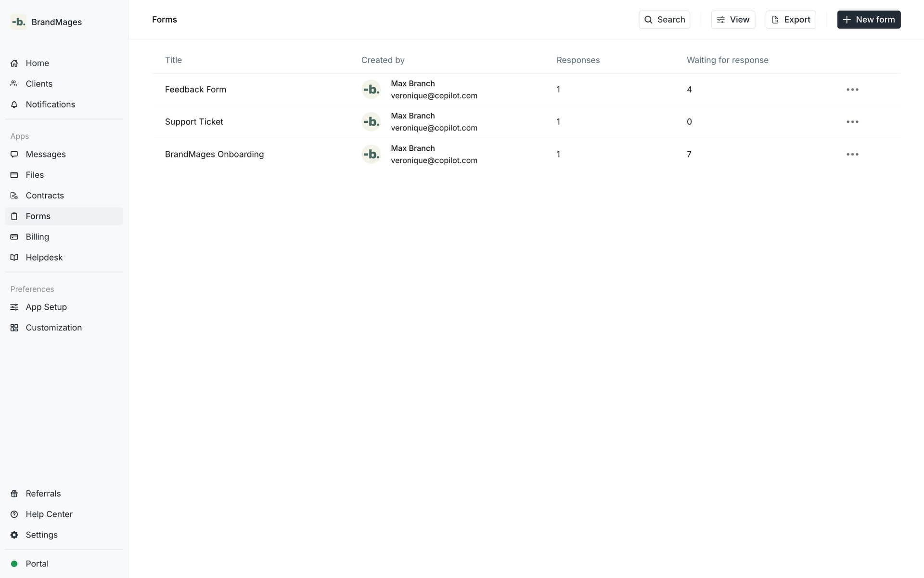
Task: Click the Forms clipboard icon
Action: [x=14, y=216]
